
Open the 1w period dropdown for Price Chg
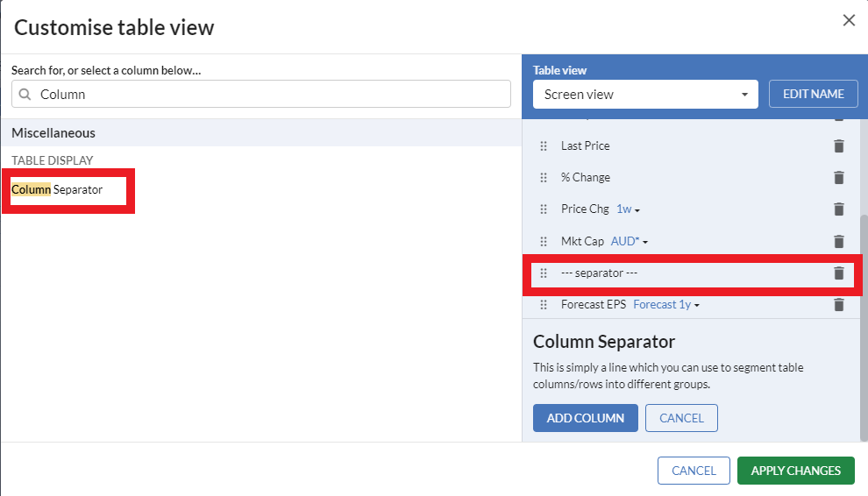629,209
